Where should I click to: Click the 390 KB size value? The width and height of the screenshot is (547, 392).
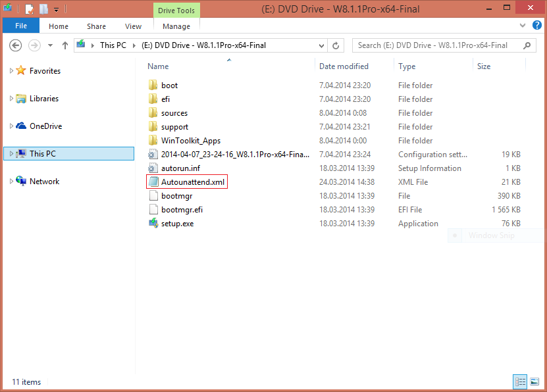tap(509, 196)
